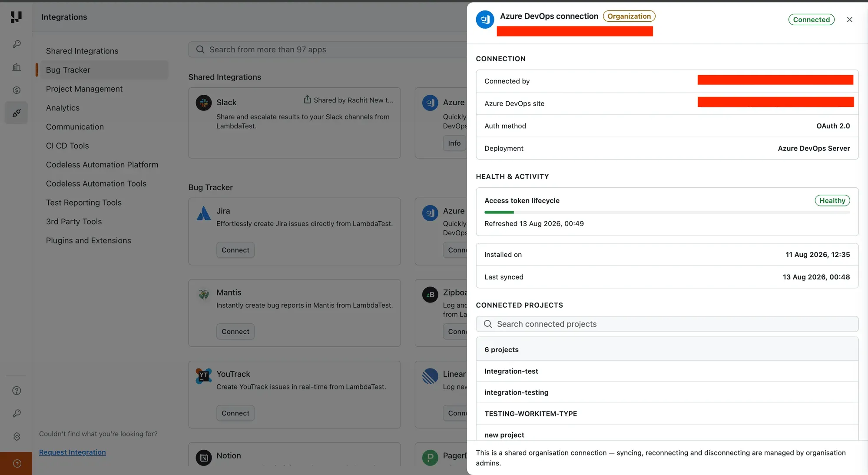Select the Integration-test project row
This screenshot has height=475, width=868.
[x=667, y=371]
